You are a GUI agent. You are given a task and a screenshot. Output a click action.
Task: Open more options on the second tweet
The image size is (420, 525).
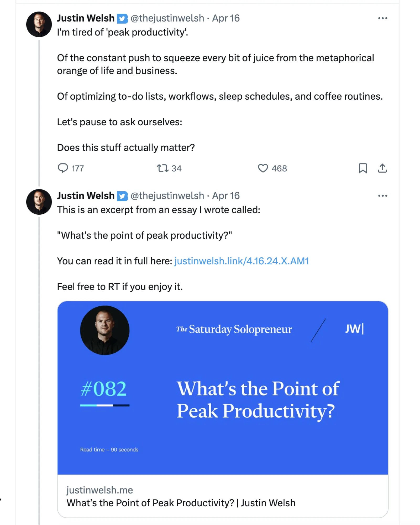[382, 196]
